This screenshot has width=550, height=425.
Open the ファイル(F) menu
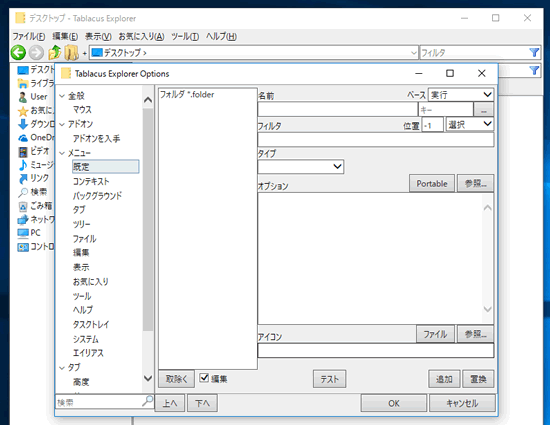tap(29, 36)
